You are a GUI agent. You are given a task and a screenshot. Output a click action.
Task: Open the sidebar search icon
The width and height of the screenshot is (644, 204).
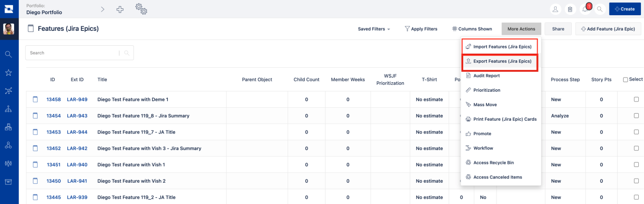point(8,54)
